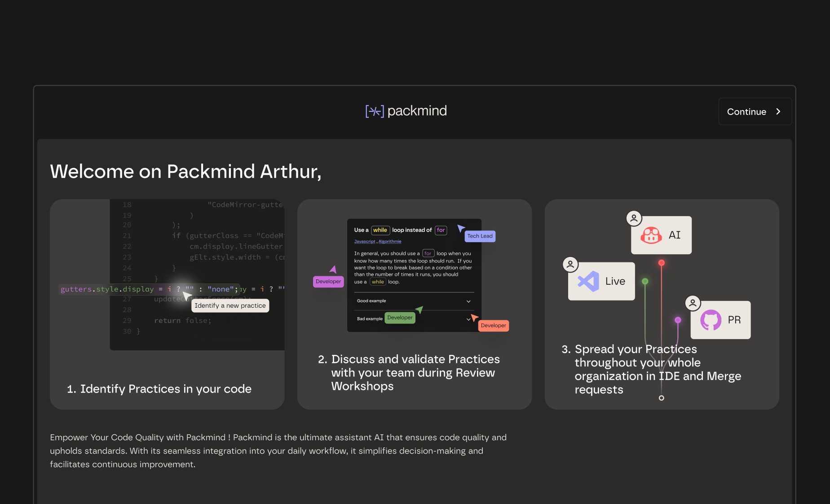
Task: Expand the Good example chevron
Action: [x=468, y=301]
